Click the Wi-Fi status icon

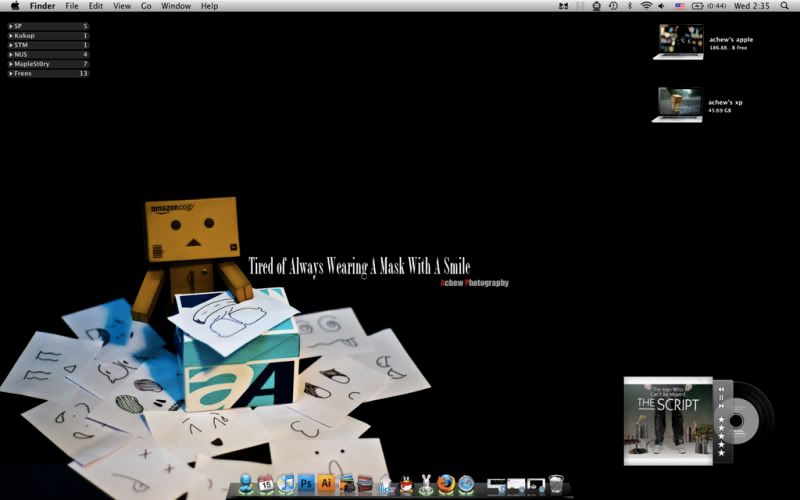point(646,6)
